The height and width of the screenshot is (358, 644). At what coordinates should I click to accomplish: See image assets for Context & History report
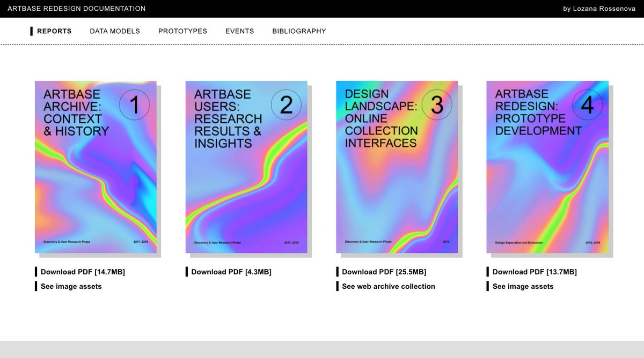tap(71, 286)
